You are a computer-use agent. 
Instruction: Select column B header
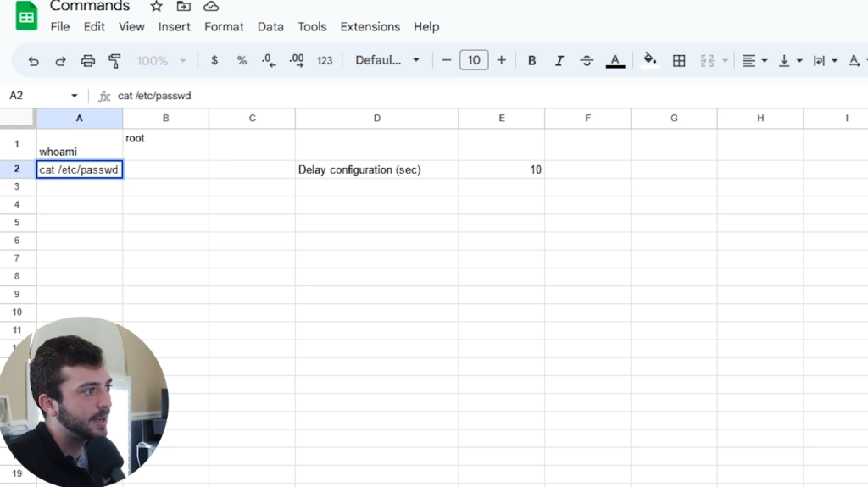(165, 119)
